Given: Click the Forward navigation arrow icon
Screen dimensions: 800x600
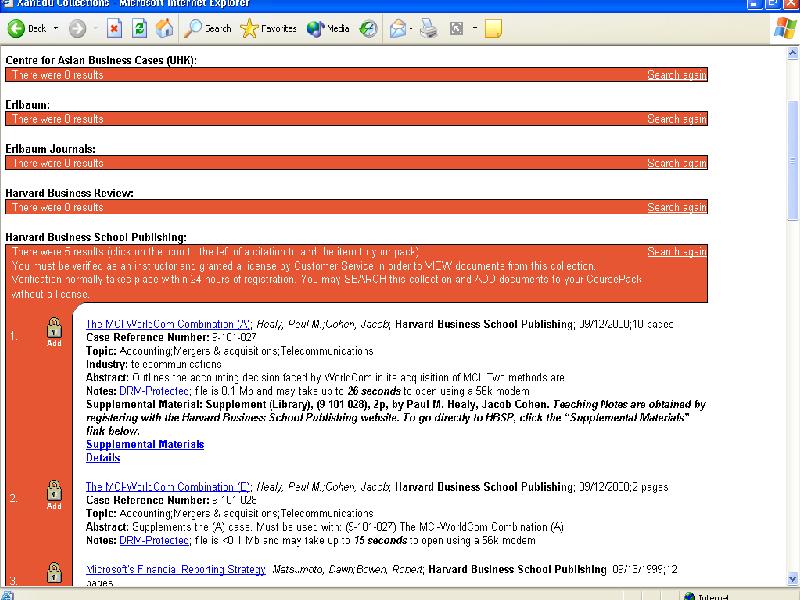Looking at the screenshot, I should tap(78, 29).
